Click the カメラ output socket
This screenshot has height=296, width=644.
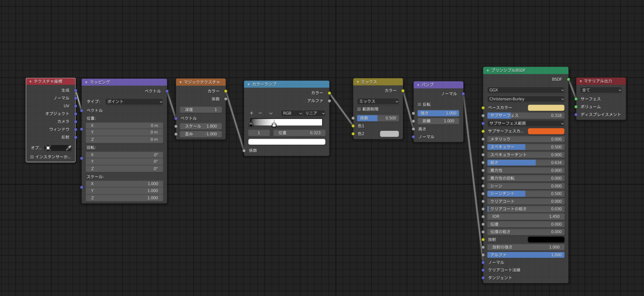[76, 121]
